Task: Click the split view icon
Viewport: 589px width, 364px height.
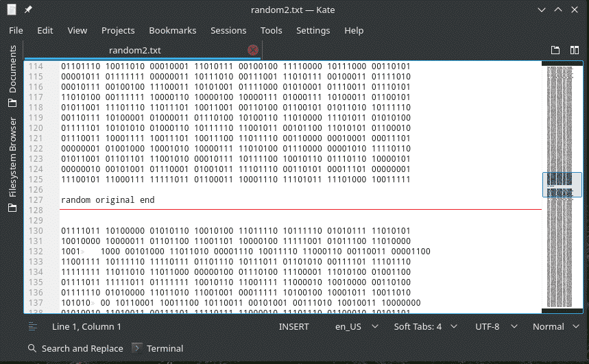Action: (x=575, y=50)
